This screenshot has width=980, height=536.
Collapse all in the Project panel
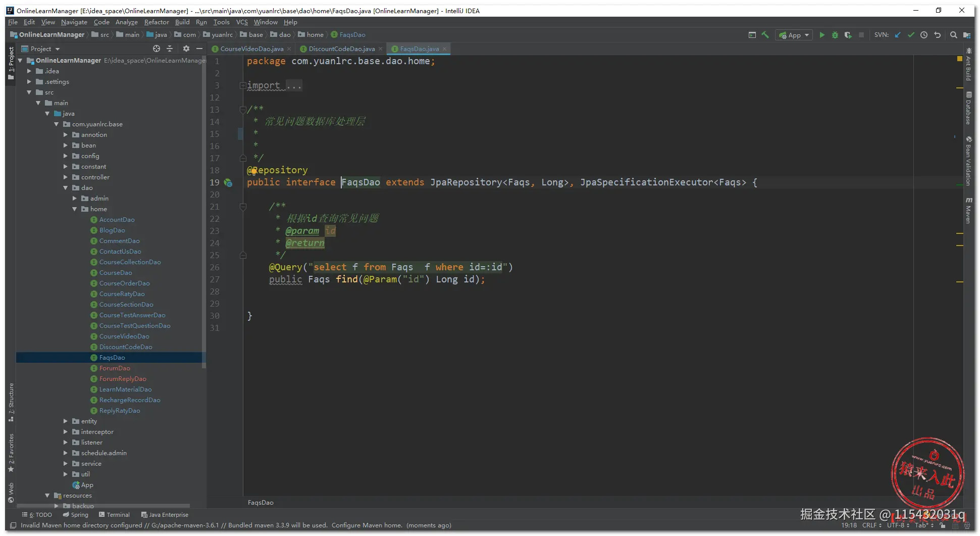[x=170, y=48]
